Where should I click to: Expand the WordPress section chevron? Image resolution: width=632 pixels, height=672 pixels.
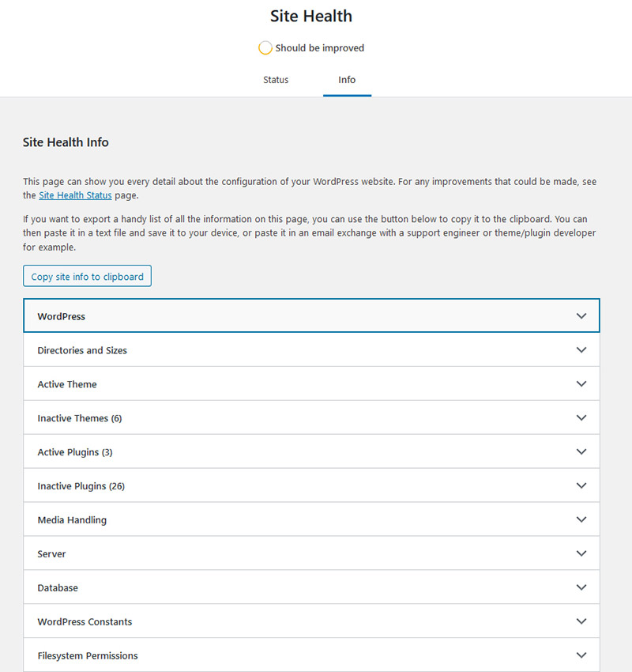click(x=581, y=316)
